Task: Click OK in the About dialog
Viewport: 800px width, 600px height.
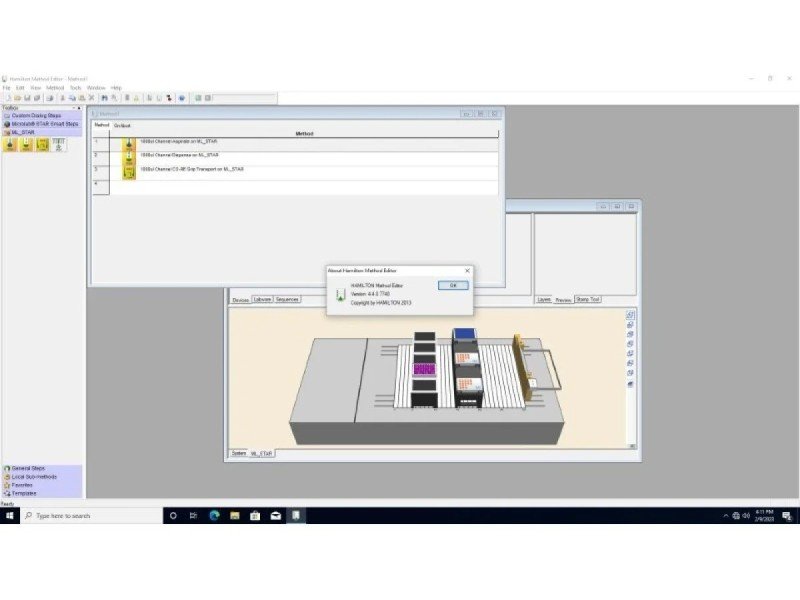Action: click(x=452, y=285)
